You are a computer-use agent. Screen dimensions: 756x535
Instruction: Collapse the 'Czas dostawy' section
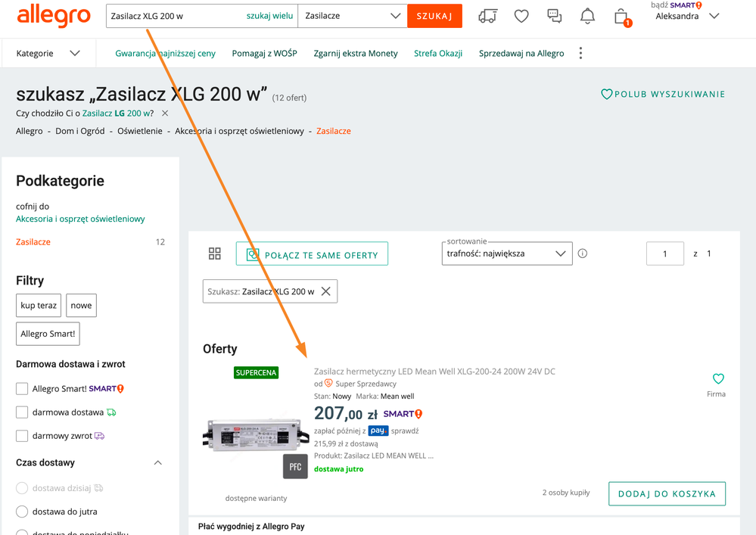[x=157, y=462]
